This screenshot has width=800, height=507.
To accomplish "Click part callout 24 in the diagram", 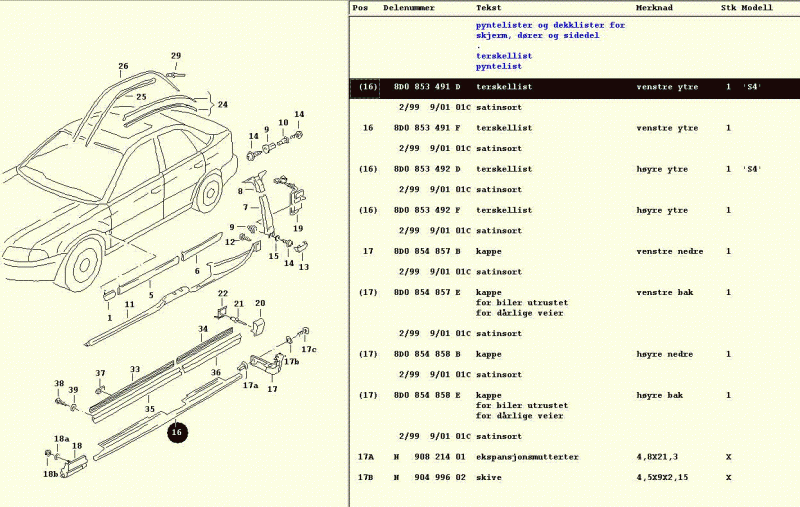I will click(x=222, y=104).
